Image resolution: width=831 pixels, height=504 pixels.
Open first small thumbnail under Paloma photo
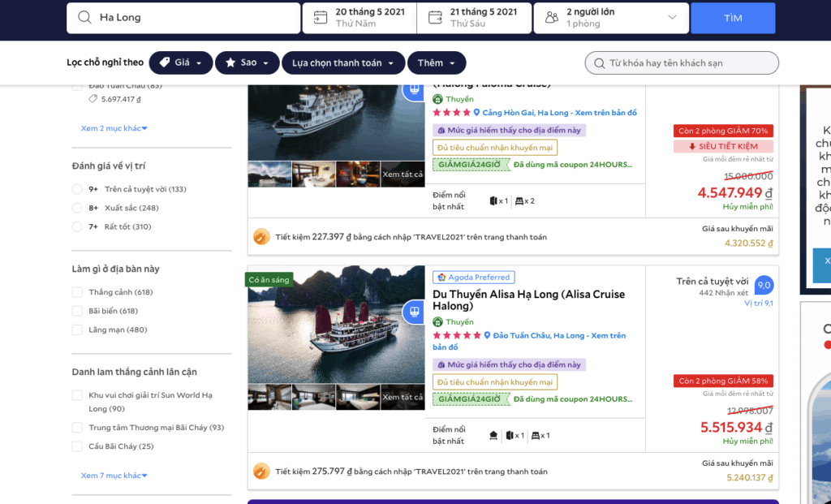coord(269,174)
